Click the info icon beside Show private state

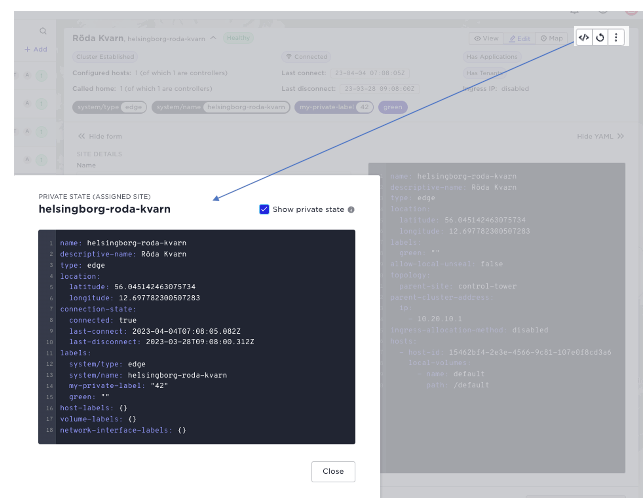coord(351,210)
